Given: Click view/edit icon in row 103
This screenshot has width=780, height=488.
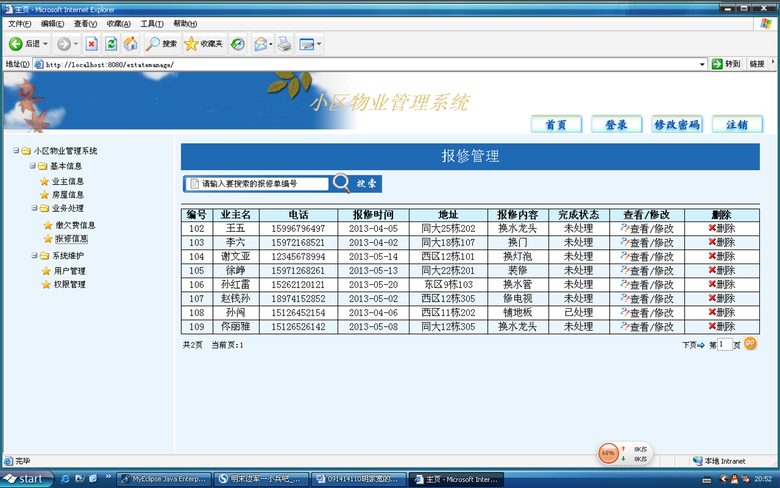Looking at the screenshot, I should pos(625,242).
